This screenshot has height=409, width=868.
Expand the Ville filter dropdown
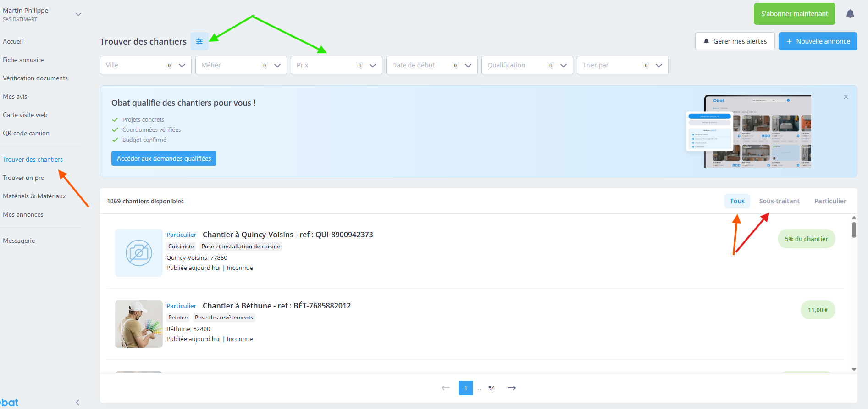[x=146, y=65]
